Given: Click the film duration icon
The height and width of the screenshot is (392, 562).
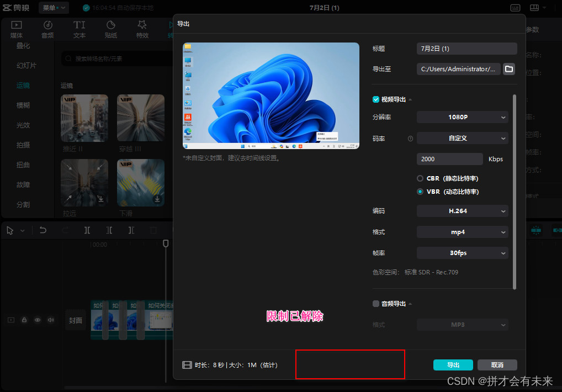Looking at the screenshot, I should click(x=187, y=365).
